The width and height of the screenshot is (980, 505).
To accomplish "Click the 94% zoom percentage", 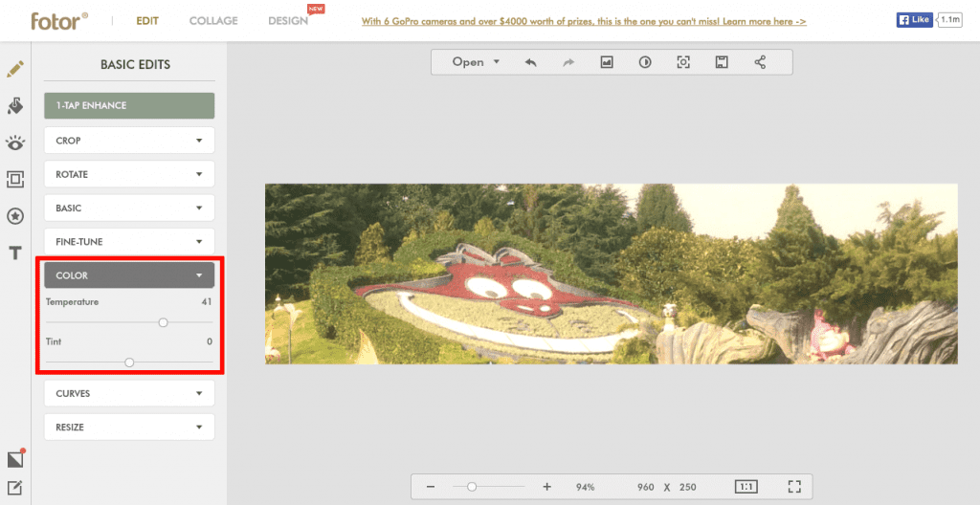I will click(586, 487).
